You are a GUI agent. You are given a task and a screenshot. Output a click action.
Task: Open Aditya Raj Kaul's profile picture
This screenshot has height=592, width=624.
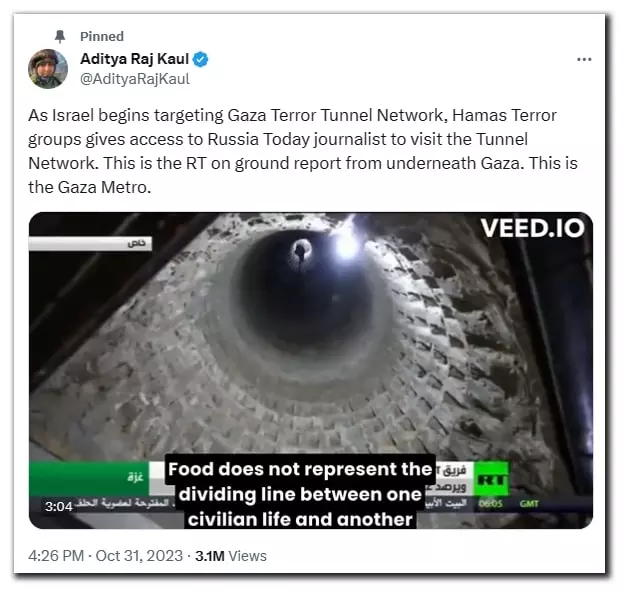tap(48, 69)
